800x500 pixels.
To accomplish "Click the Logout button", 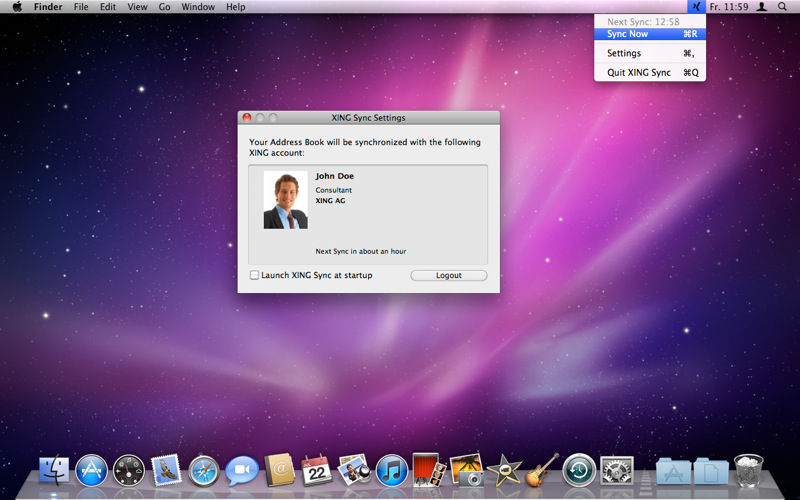I will coord(448,276).
